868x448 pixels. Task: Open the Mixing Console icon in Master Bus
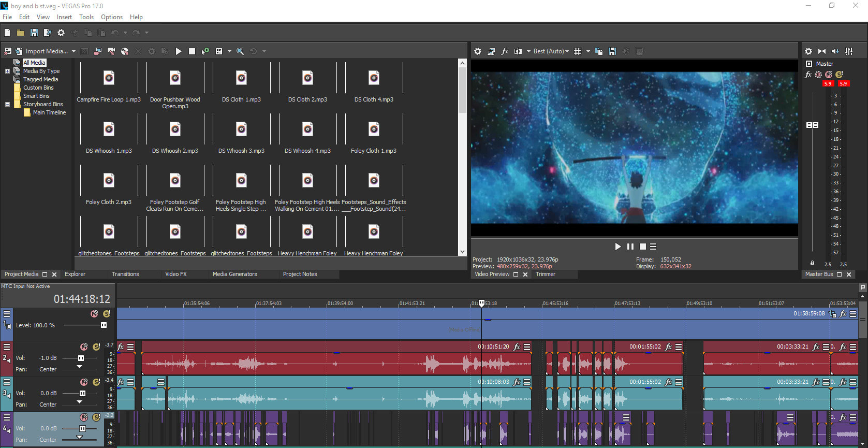pyautogui.click(x=849, y=51)
